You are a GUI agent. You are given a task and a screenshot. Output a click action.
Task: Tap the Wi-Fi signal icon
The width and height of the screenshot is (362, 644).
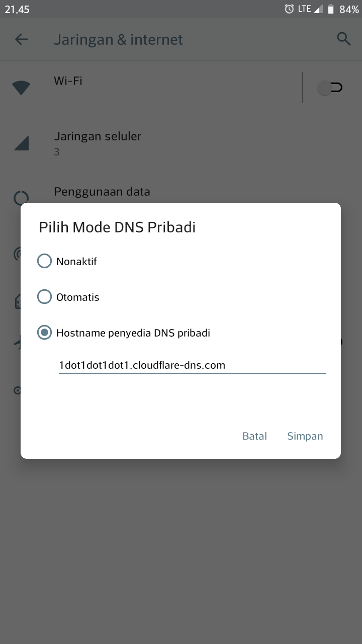click(x=21, y=88)
